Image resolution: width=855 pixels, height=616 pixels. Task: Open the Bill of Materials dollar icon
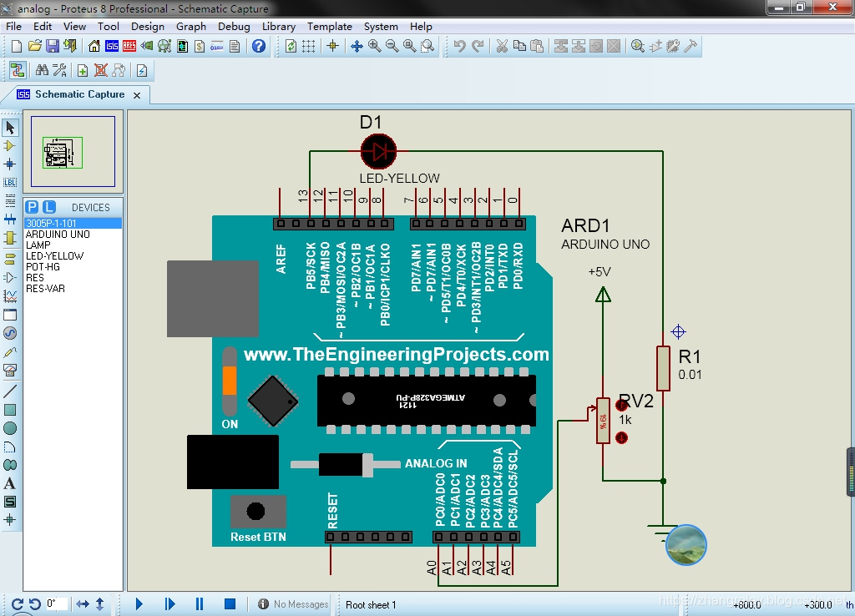[200, 47]
